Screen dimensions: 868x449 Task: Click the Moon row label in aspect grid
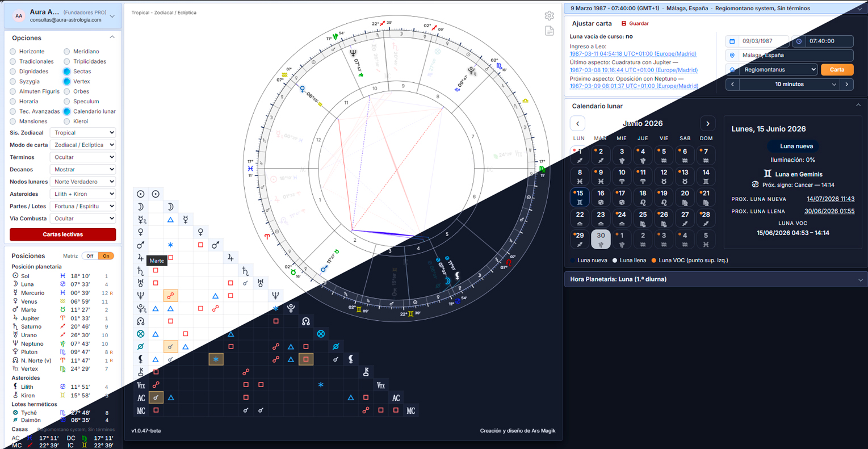pos(140,207)
